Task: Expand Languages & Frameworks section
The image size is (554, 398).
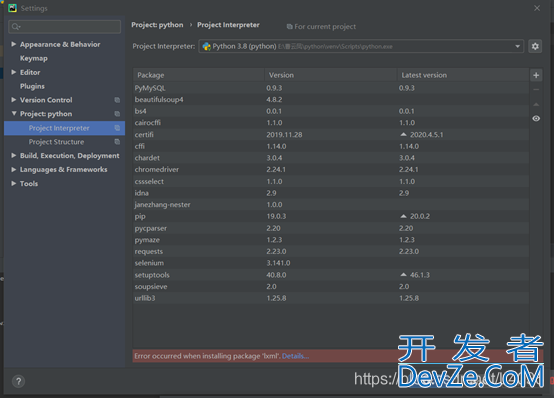Action: tap(13, 170)
